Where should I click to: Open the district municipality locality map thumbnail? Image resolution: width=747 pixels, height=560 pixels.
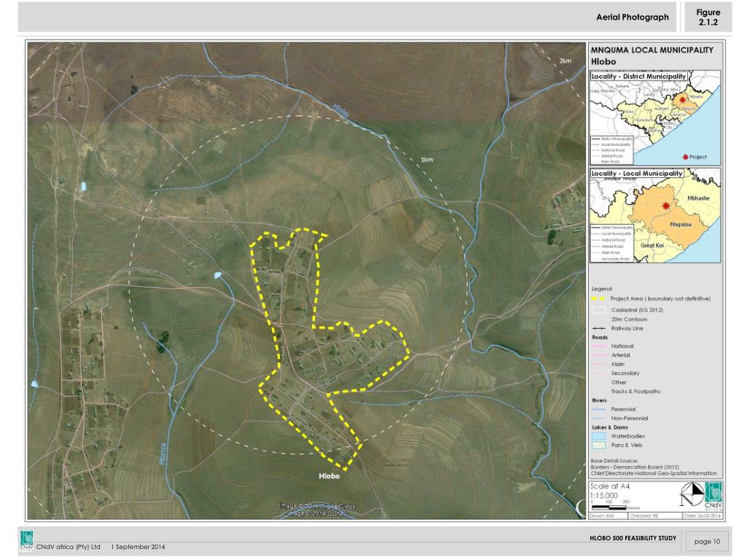[655, 118]
